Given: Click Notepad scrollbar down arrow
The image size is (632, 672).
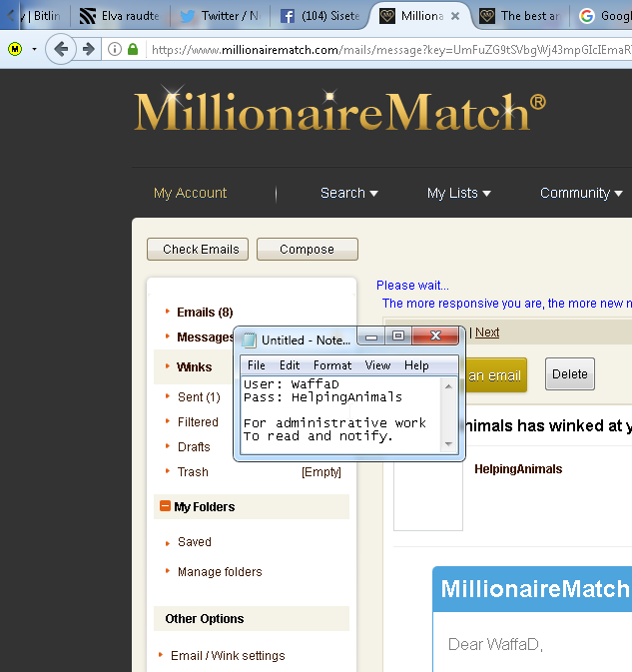Looking at the screenshot, I should tap(448, 444).
